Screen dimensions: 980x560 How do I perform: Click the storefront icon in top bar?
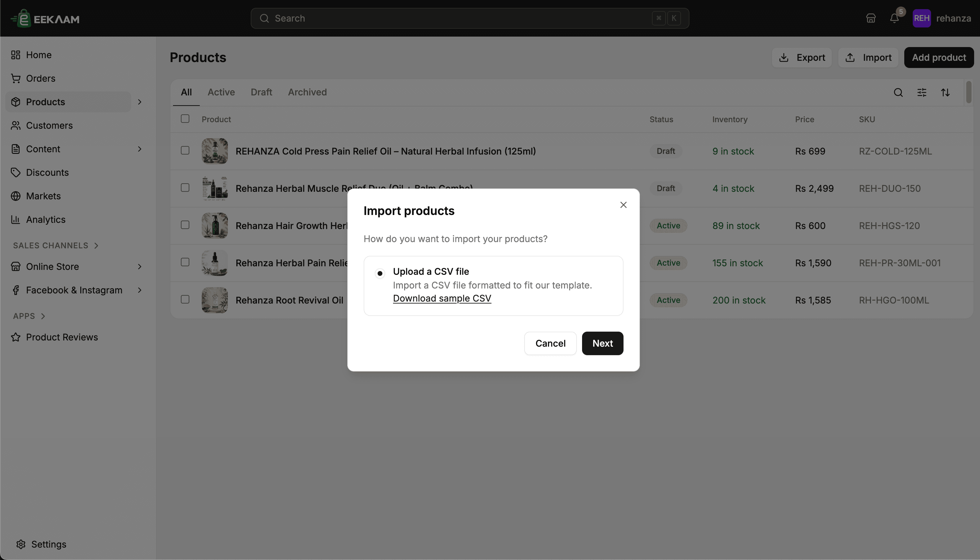(x=871, y=18)
